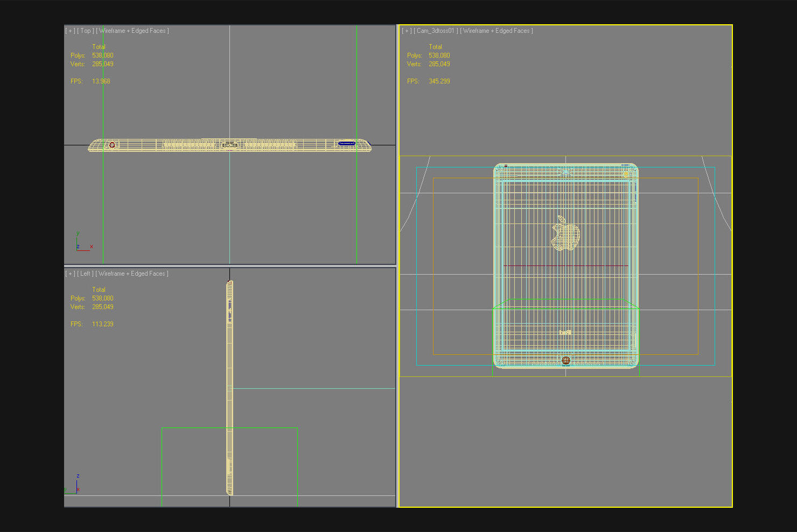The width and height of the screenshot is (797, 532).
Task: Select the iPad text object on model
Action: coord(565,332)
